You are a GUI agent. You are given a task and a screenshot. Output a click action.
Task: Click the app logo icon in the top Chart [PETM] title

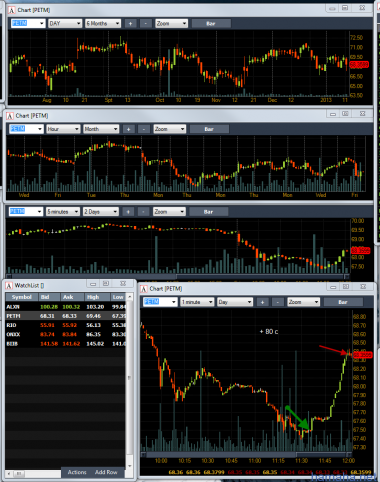[12, 10]
